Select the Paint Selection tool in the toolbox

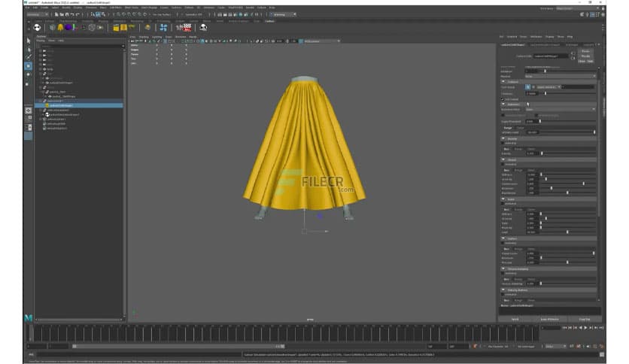click(28, 57)
